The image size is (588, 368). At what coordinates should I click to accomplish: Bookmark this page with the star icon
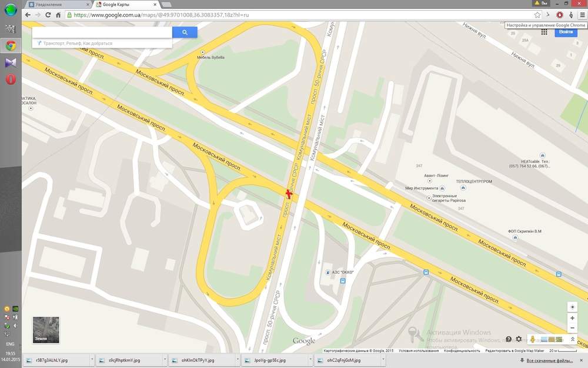click(537, 15)
